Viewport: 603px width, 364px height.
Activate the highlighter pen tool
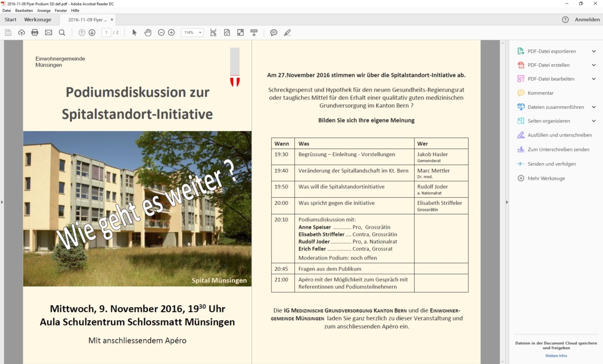(x=287, y=33)
